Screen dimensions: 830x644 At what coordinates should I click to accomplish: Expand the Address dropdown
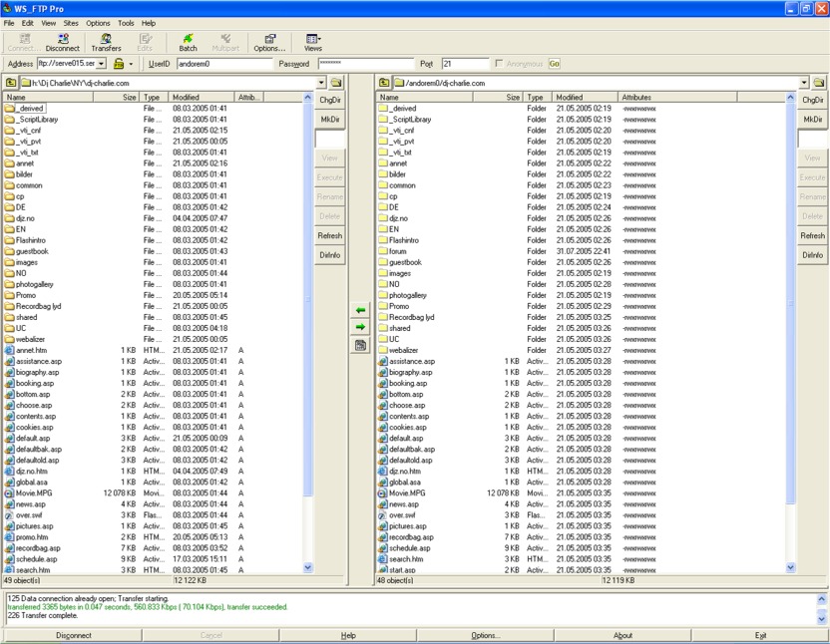click(x=101, y=64)
